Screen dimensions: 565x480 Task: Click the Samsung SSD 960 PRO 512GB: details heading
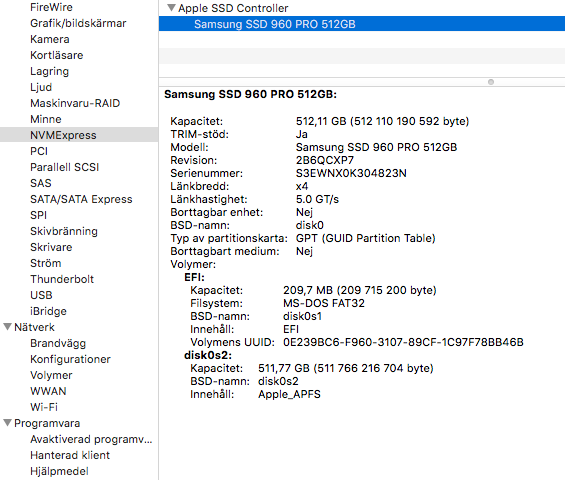tap(250, 94)
